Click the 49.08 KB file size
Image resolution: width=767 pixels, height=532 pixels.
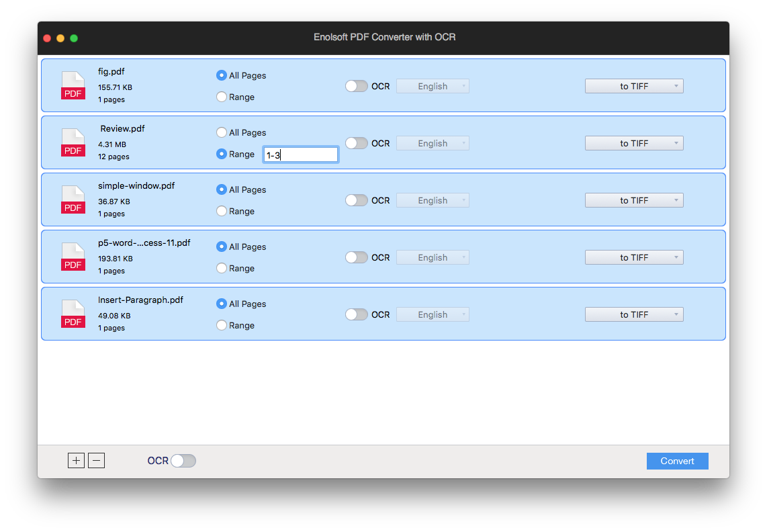click(x=114, y=316)
